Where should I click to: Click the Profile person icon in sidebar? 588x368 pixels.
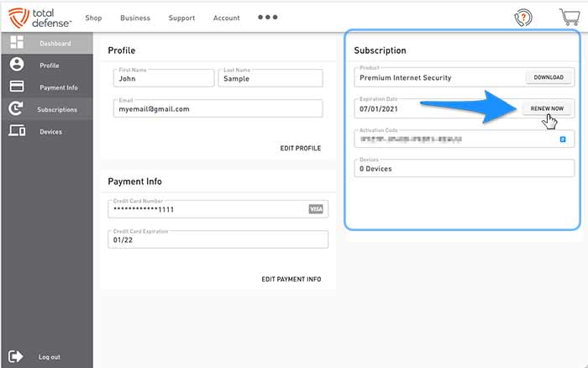click(17, 64)
